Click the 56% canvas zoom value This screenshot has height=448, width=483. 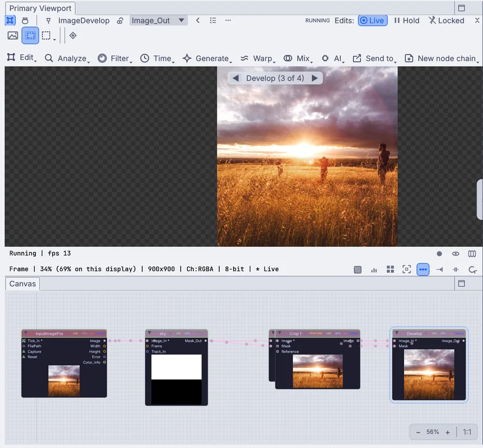pyautogui.click(x=433, y=432)
